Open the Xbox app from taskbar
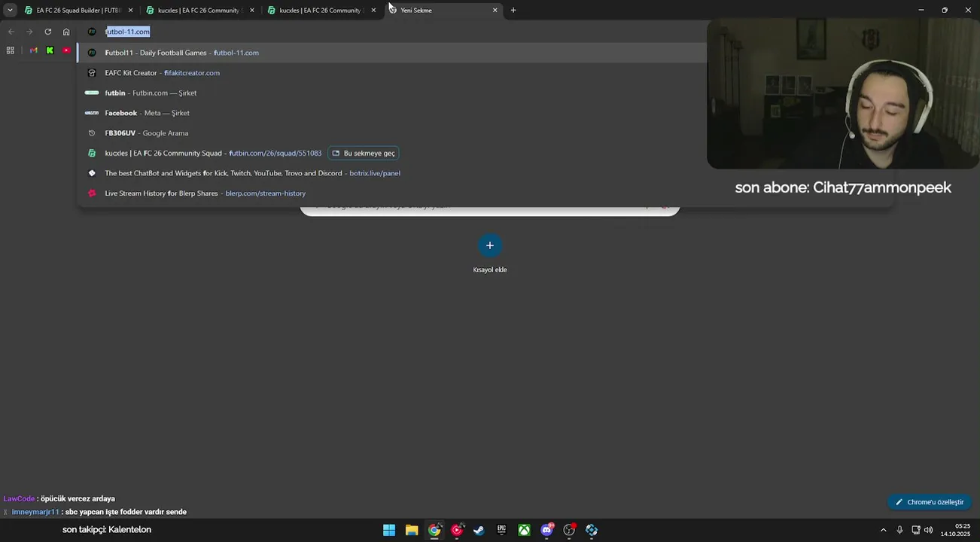 [524, 530]
